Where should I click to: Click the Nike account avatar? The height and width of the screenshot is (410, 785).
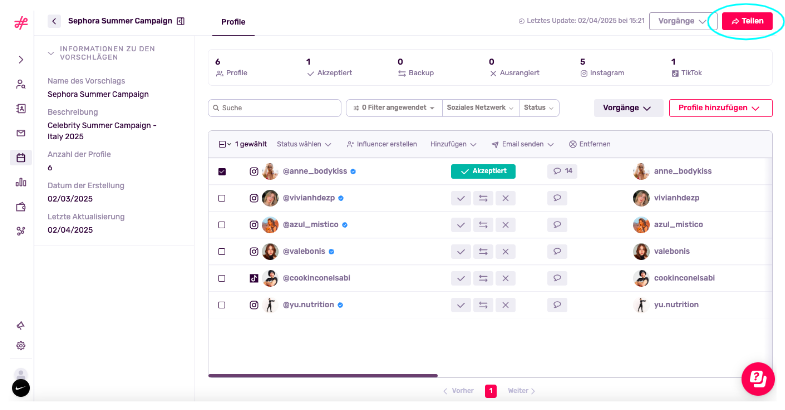pos(21,388)
